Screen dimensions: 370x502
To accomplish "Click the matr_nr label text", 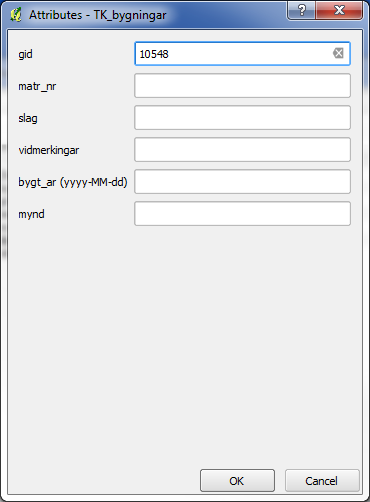I will pos(37,86).
